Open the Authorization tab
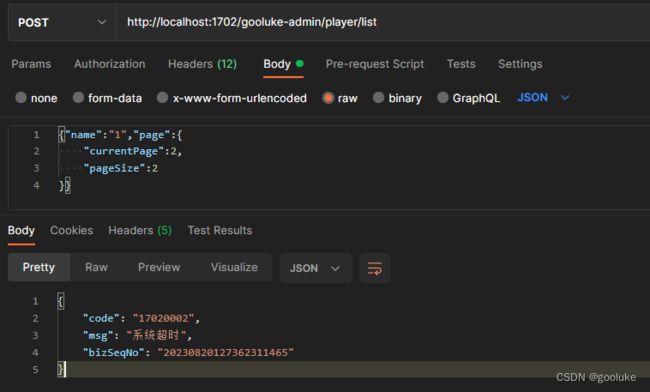The height and width of the screenshot is (392, 650). pyautogui.click(x=109, y=64)
